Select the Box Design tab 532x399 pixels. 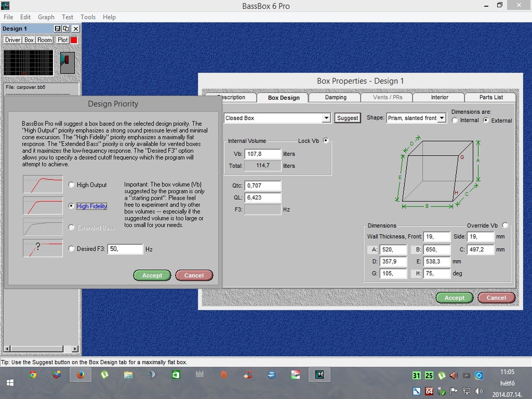(x=283, y=98)
